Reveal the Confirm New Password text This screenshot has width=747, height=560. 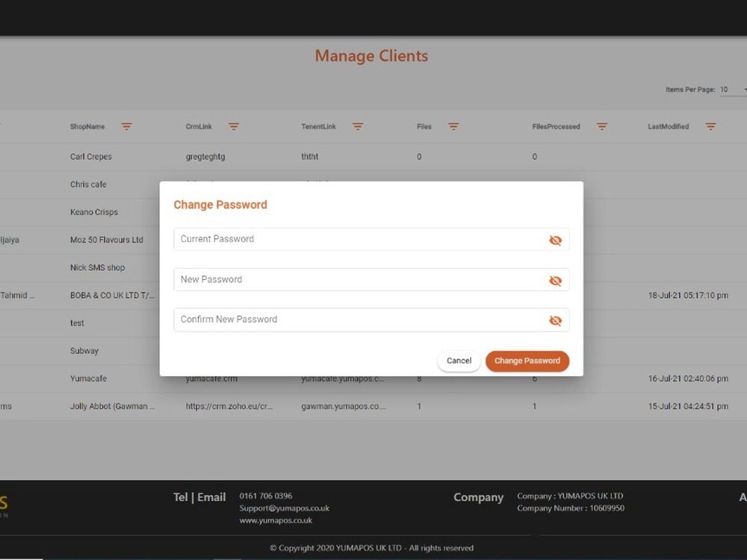coord(555,320)
